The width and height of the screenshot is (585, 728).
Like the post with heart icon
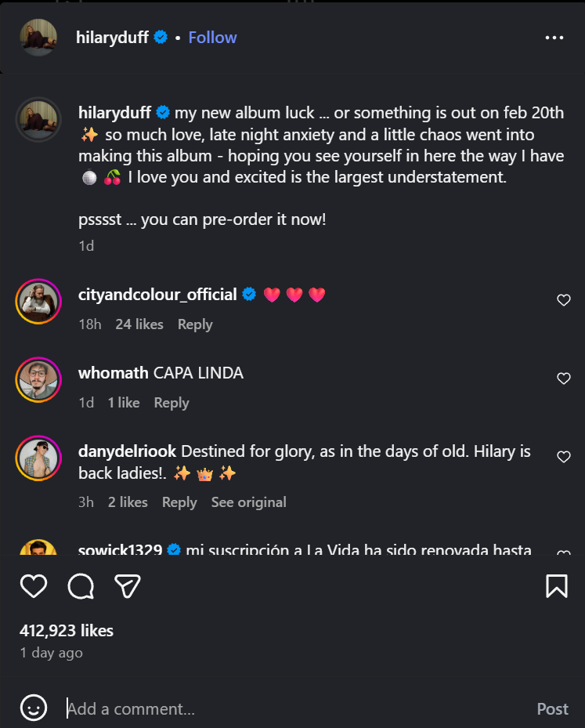point(34,586)
